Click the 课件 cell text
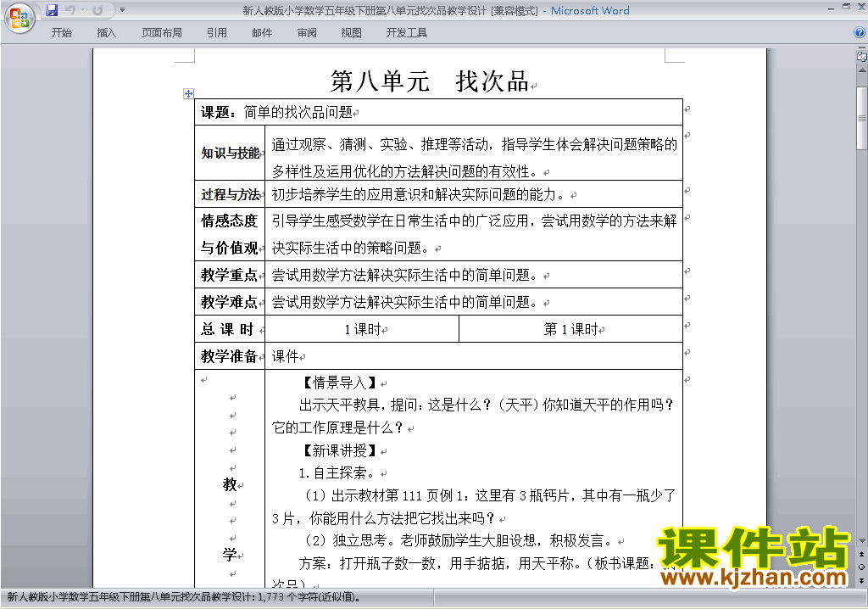Screen dimensions: 868x609 [x=285, y=356]
